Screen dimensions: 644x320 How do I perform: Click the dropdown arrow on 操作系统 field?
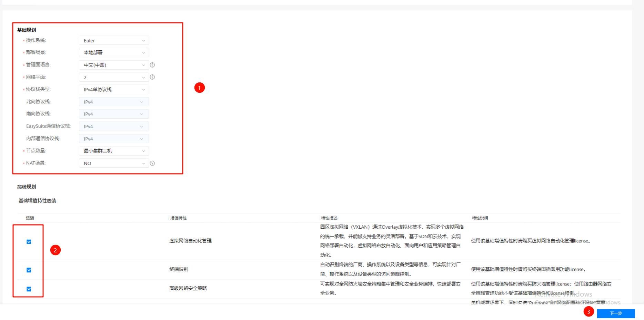tap(143, 40)
